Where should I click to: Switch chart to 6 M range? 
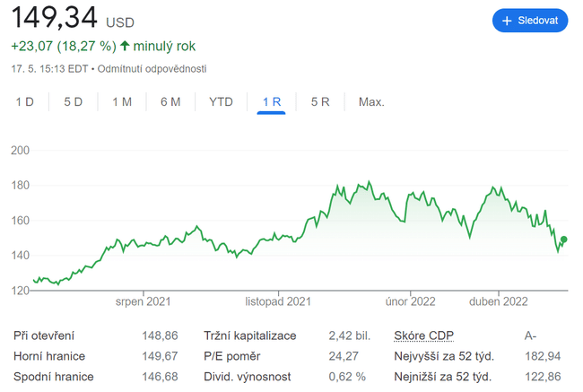pyautogui.click(x=170, y=102)
